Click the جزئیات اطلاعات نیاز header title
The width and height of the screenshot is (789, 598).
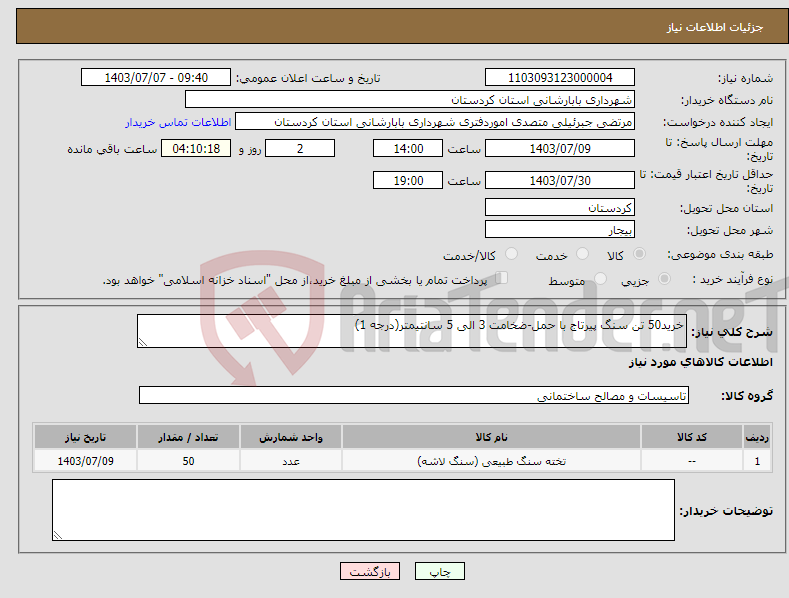715,27
